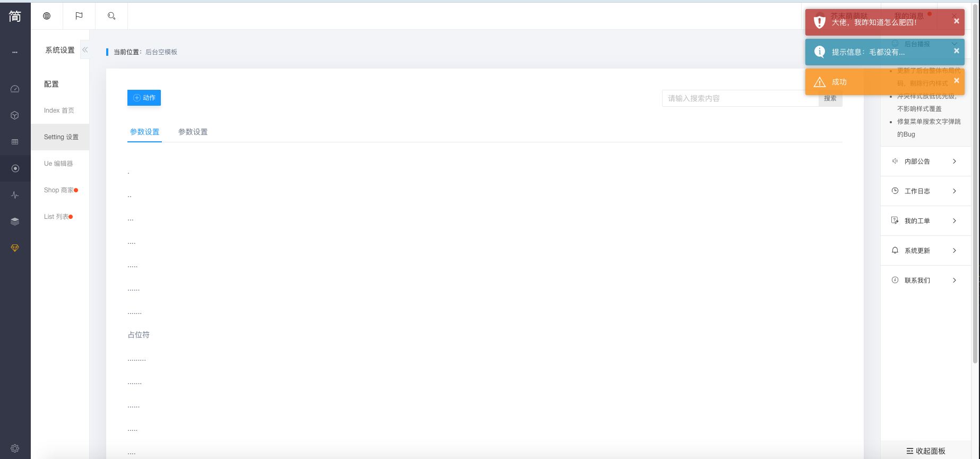Expand the 内部公告 panel row

click(925, 161)
